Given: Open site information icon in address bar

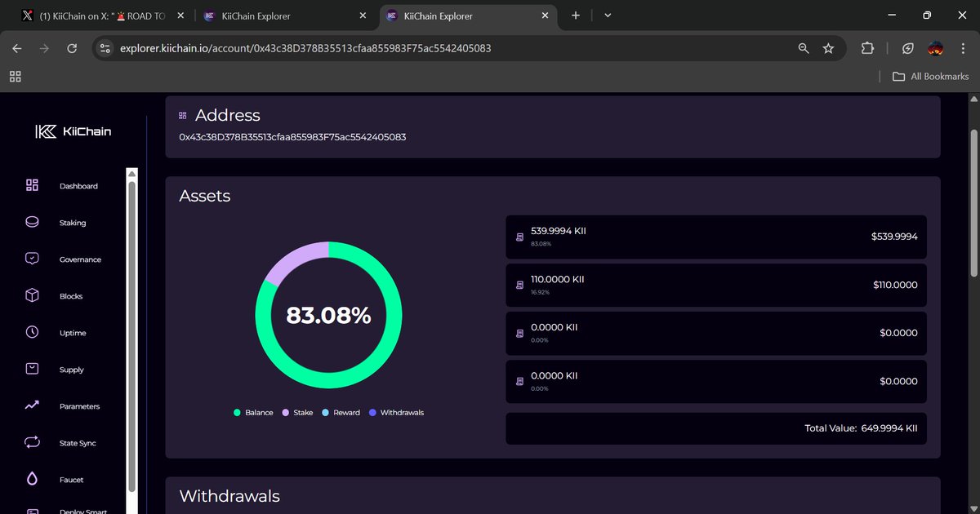Looking at the screenshot, I should 105,48.
